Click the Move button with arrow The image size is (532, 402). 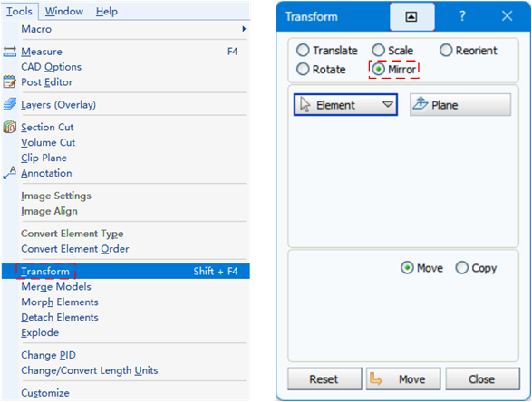(403, 378)
